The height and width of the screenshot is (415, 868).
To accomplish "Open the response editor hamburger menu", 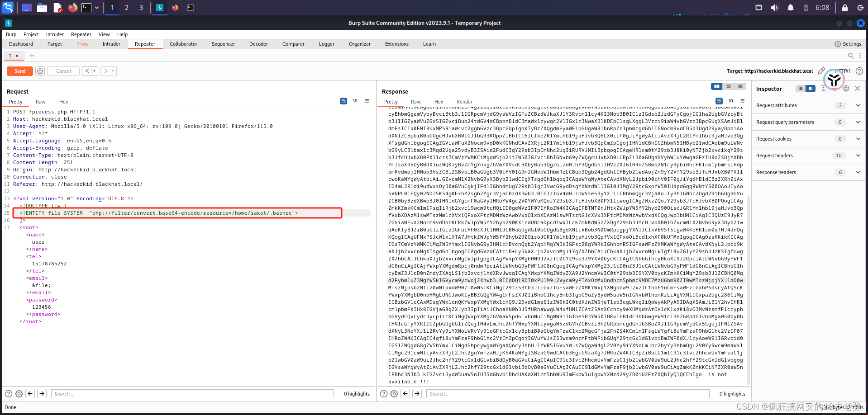I will pyautogui.click(x=743, y=101).
